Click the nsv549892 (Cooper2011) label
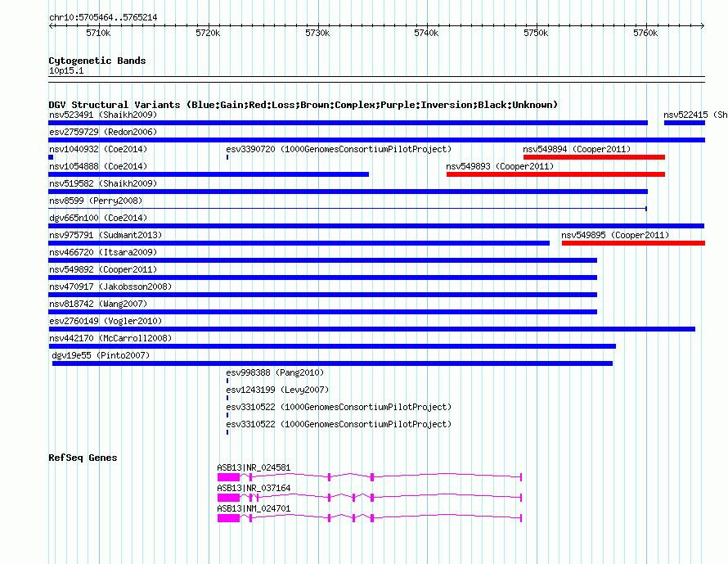 pyautogui.click(x=103, y=269)
